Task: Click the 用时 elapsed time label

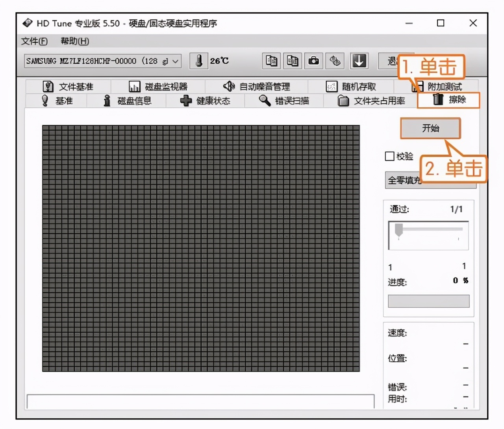Action: [397, 399]
